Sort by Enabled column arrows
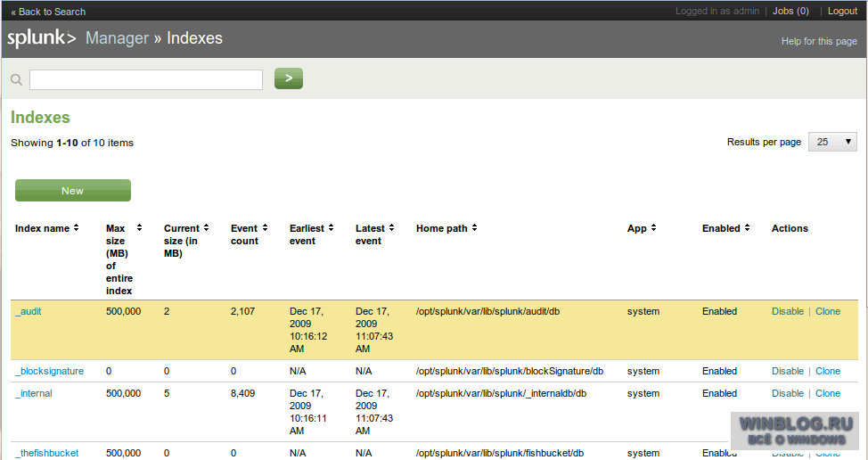 click(748, 227)
